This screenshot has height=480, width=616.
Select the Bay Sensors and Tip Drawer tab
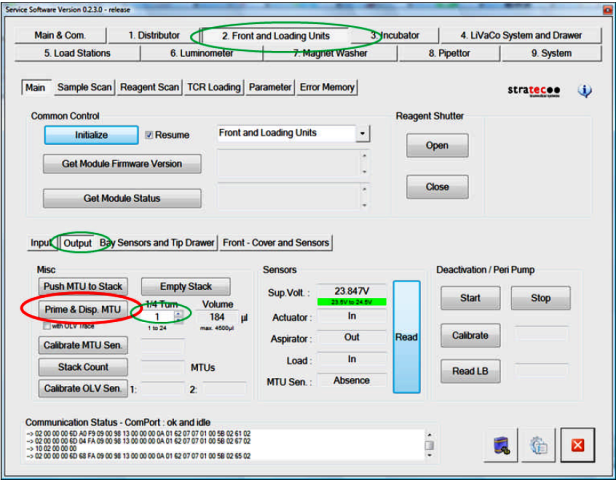[157, 242]
